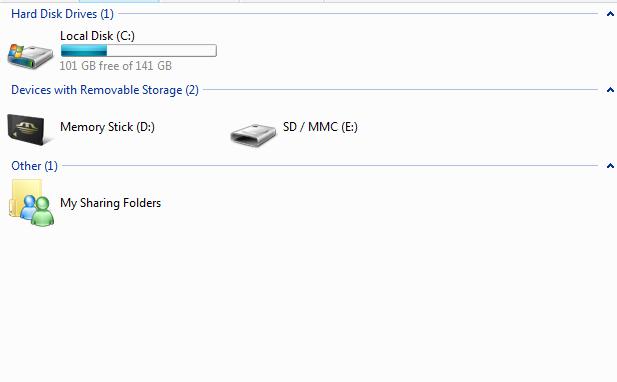Collapse the Other group using its arrow
617x382 pixels.
pos(610,166)
